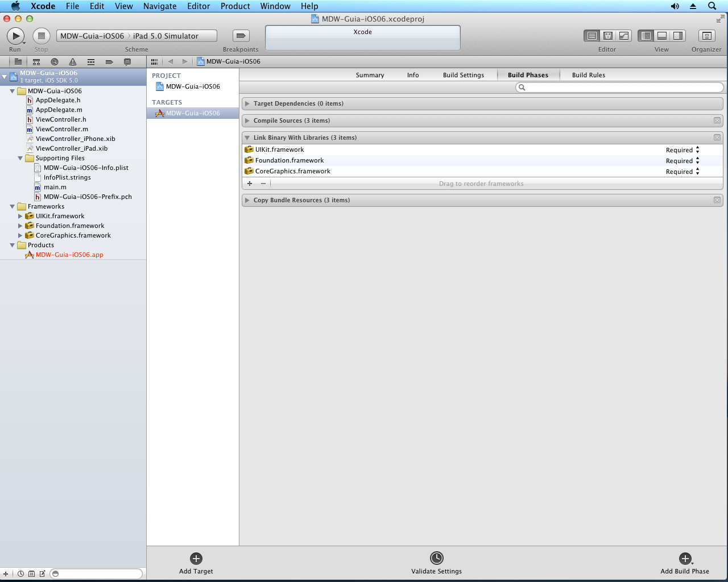Open ViewController_iPad.xib file
728x582 pixels.
click(72, 148)
